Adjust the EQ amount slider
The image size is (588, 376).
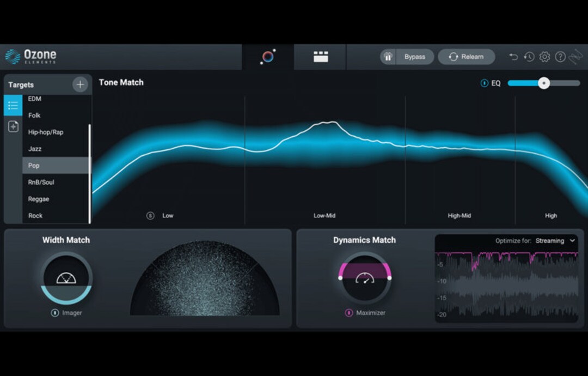543,83
